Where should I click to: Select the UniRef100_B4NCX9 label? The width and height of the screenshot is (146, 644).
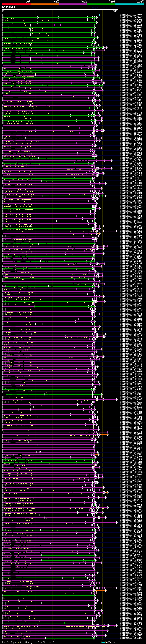pyautogui.click(x=131, y=80)
